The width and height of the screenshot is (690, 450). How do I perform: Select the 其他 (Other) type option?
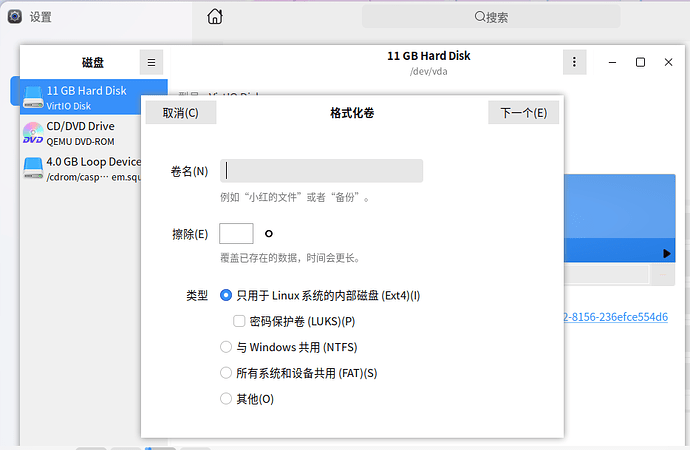point(225,399)
